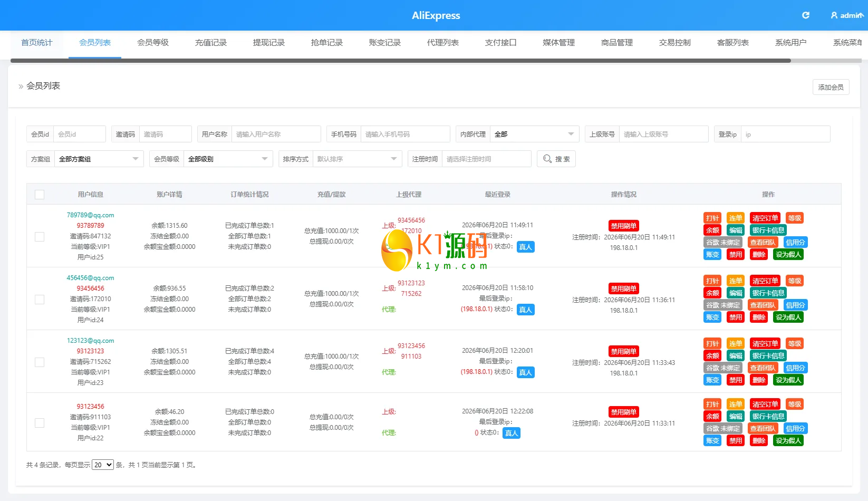868x501 pixels.
Task: Click 清空订单 for user 93123456
Action: [x=765, y=404]
